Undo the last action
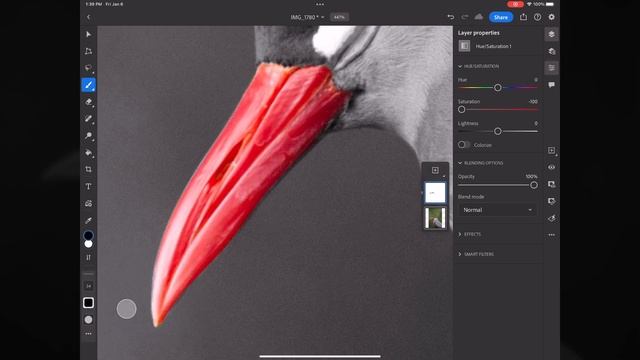The image size is (640, 360). [451, 17]
